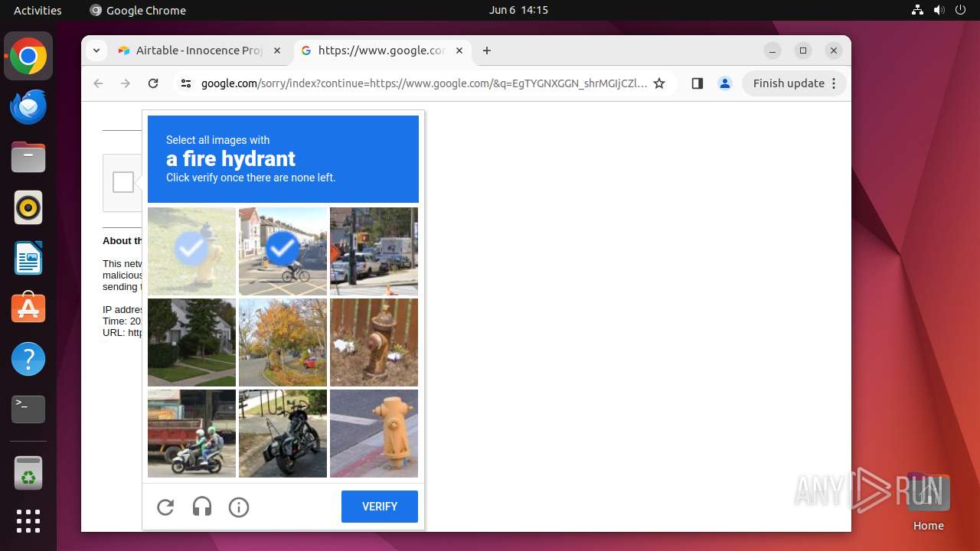Select the parked cars intersection tile
The image size is (980, 551).
click(374, 251)
